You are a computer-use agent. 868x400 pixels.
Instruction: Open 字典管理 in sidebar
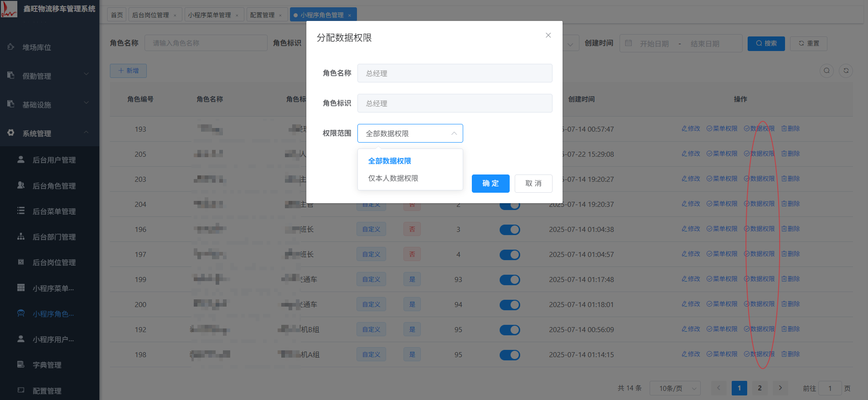50,365
